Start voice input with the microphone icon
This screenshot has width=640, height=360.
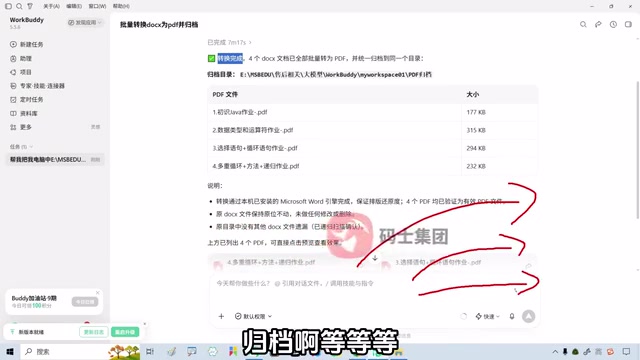pyautogui.click(x=512, y=316)
